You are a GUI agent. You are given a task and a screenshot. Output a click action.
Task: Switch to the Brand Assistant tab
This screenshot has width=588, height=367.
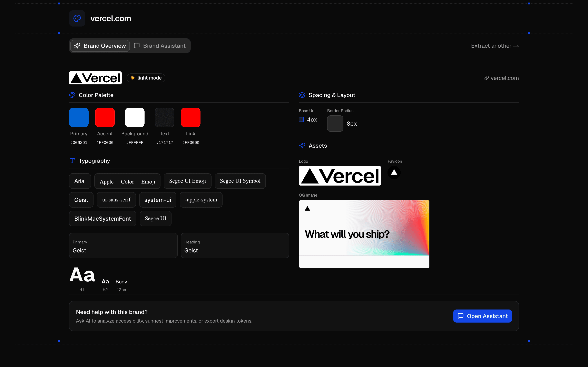pyautogui.click(x=160, y=46)
